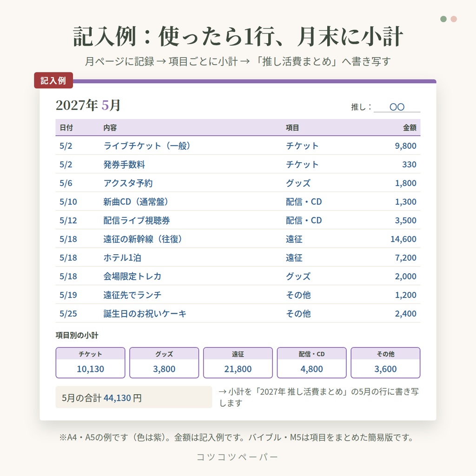This screenshot has height=476, width=476.
Task: Click the 日付 column header
Action: (x=66, y=128)
